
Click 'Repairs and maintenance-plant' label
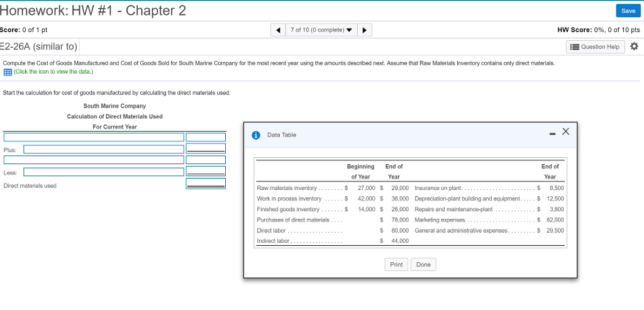pos(454,209)
